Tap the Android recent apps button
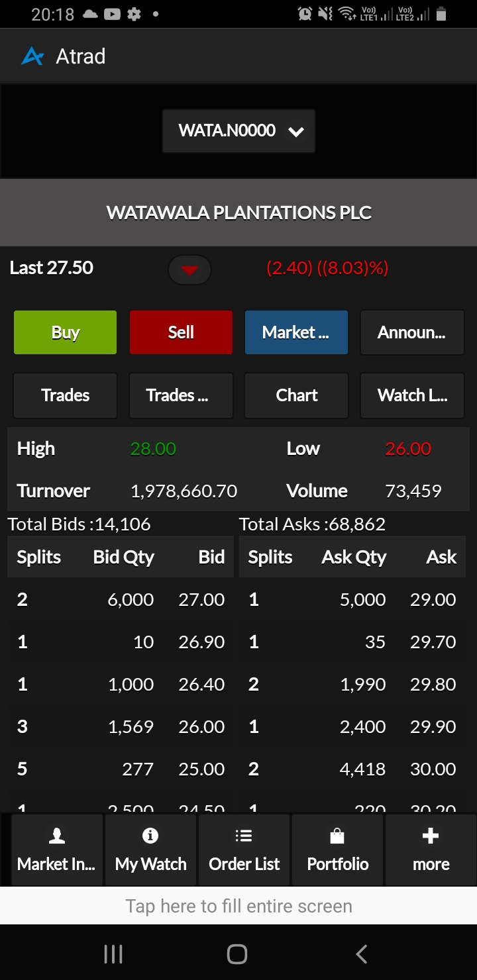477x980 pixels. point(113,954)
